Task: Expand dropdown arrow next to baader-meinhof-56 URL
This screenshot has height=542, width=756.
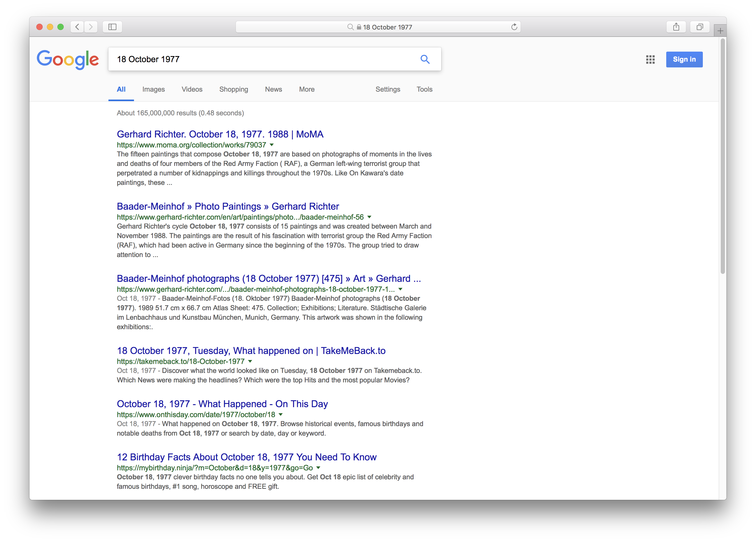Action: pyautogui.click(x=369, y=217)
